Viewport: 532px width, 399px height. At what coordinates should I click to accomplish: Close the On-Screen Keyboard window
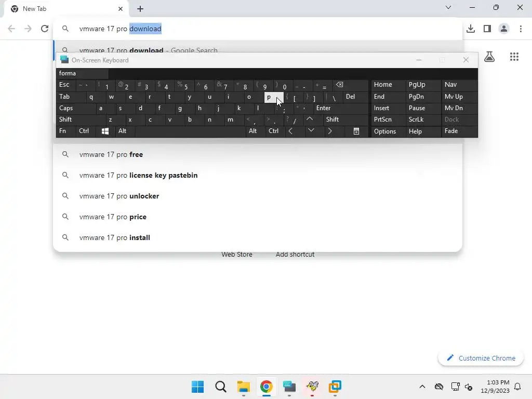tap(466, 60)
